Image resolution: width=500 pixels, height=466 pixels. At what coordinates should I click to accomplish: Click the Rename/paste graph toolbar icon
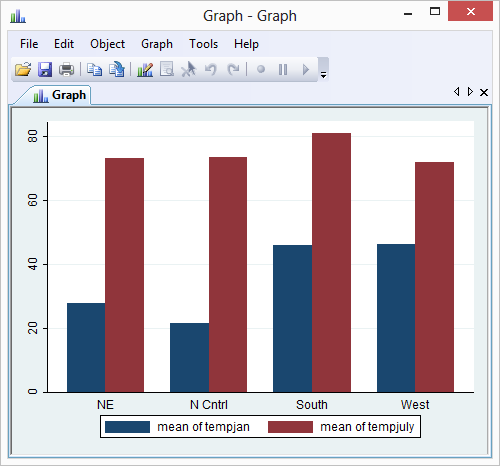tap(117, 69)
